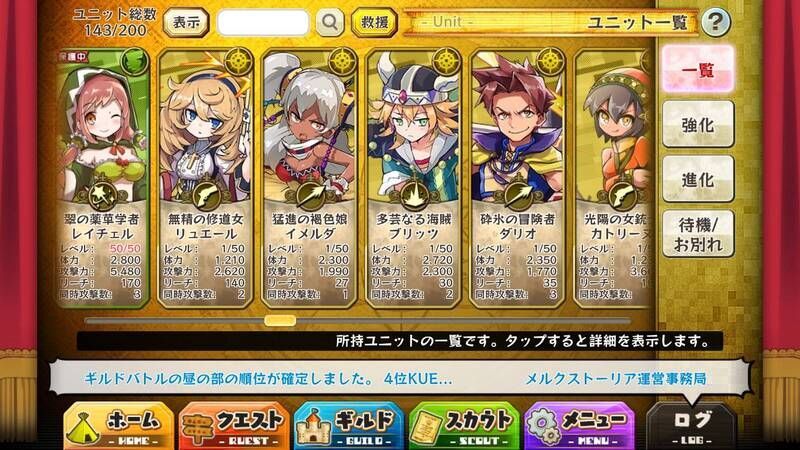The image size is (800, 450).
Task: Click the green element badge on レイチェル card
Action: [x=135, y=61]
